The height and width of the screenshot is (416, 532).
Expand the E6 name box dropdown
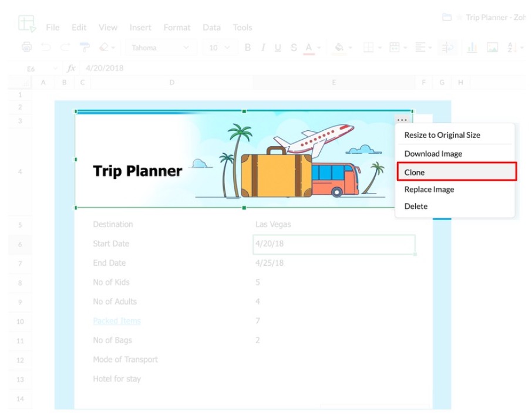pos(55,69)
